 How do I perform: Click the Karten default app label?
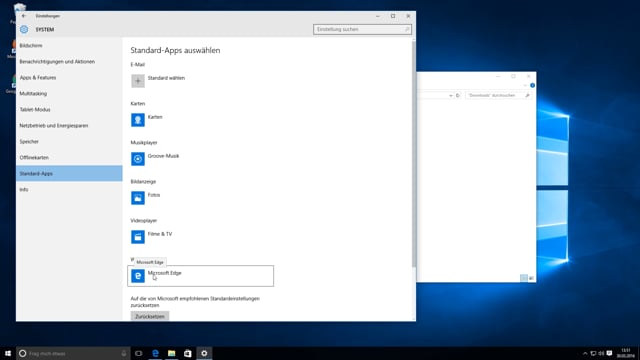(155, 117)
